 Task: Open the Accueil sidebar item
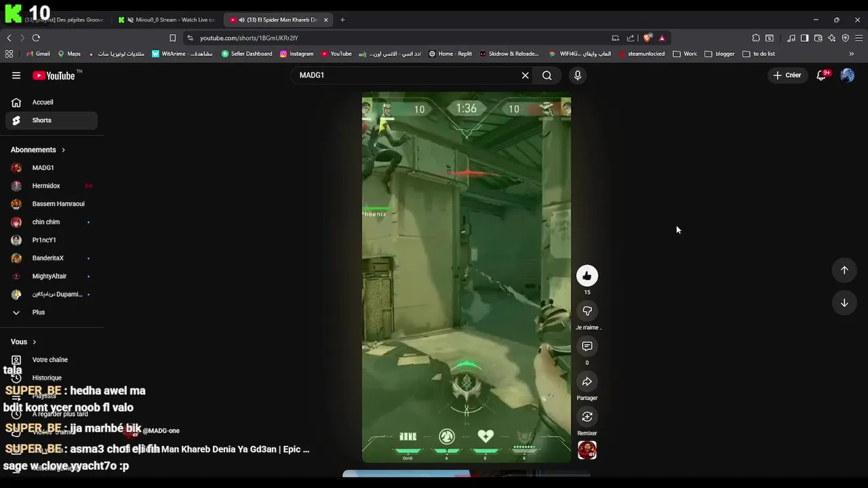click(52, 102)
